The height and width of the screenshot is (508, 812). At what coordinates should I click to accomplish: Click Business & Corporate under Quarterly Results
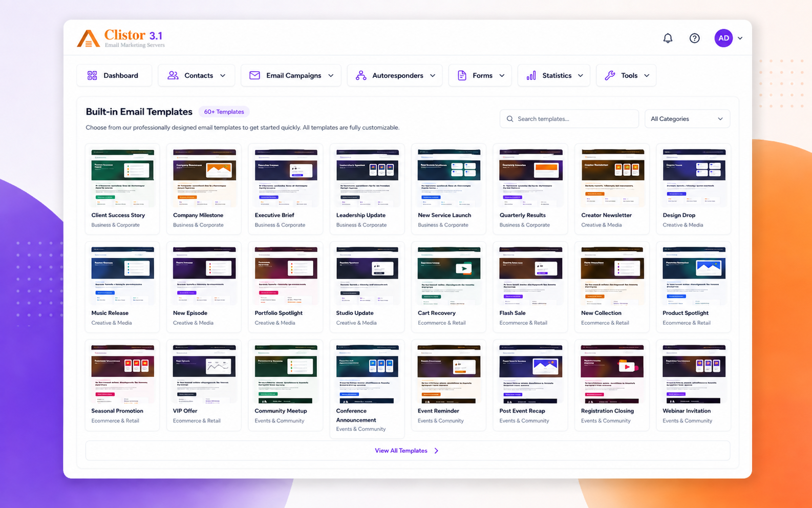(524, 225)
